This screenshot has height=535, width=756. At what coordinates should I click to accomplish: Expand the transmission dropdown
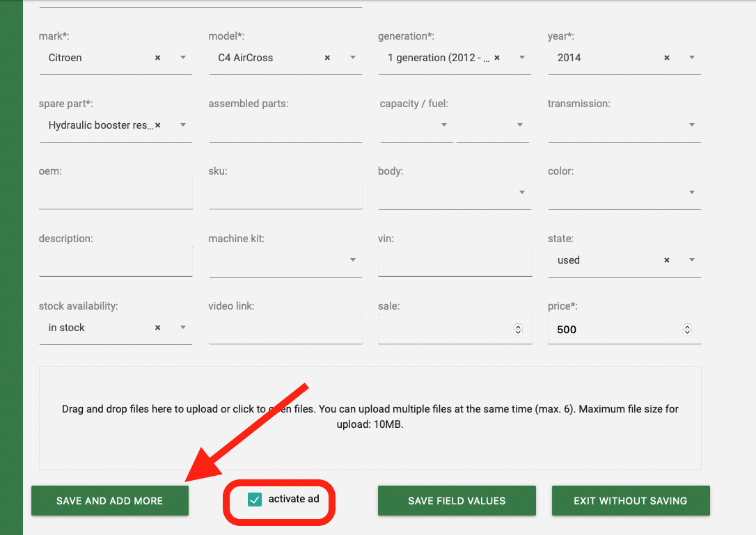(691, 125)
